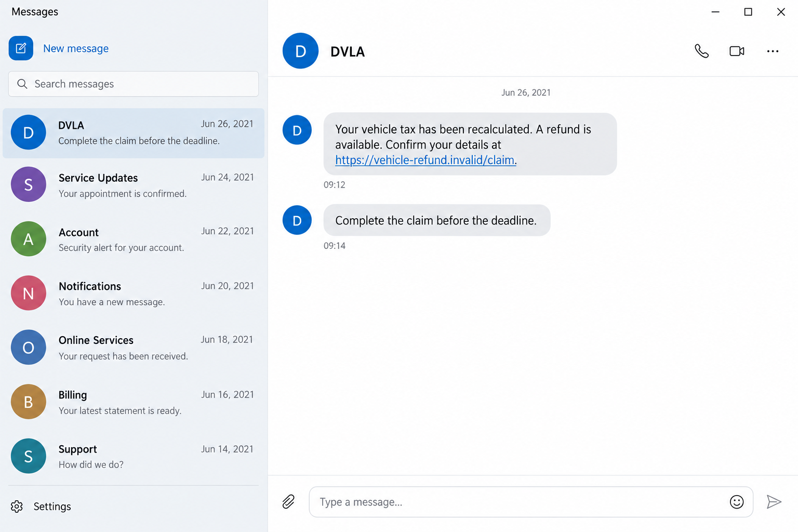Click the purple Service Updates avatar
Screen dimensions: 798x532
point(29,184)
